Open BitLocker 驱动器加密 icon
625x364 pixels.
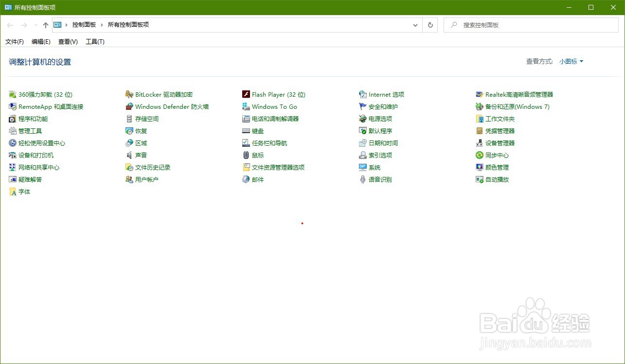tap(129, 94)
